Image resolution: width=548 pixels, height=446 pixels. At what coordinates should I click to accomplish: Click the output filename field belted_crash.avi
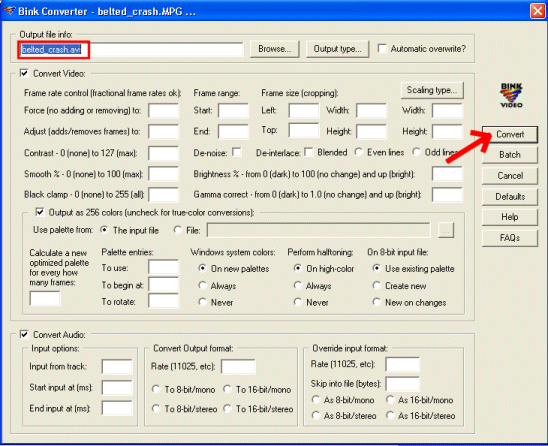point(131,49)
